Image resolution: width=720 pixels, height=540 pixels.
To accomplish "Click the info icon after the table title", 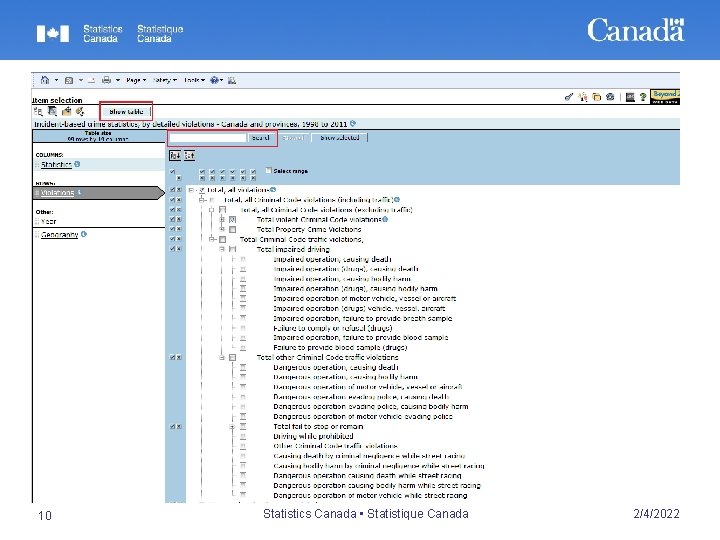I will 353,124.
